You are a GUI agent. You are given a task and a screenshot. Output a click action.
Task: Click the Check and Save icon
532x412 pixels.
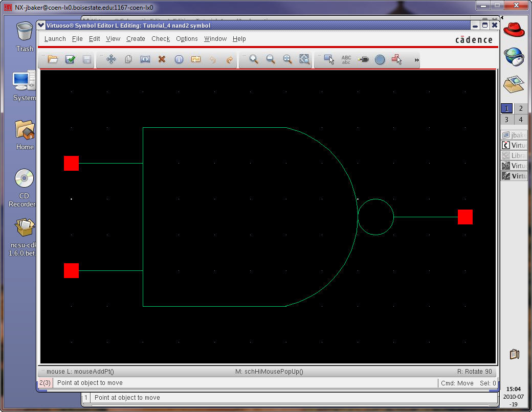(70, 60)
